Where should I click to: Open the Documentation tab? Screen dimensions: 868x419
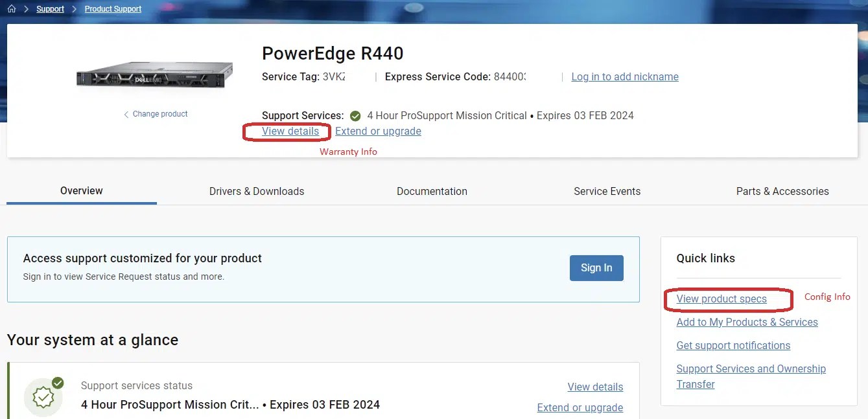[432, 191]
